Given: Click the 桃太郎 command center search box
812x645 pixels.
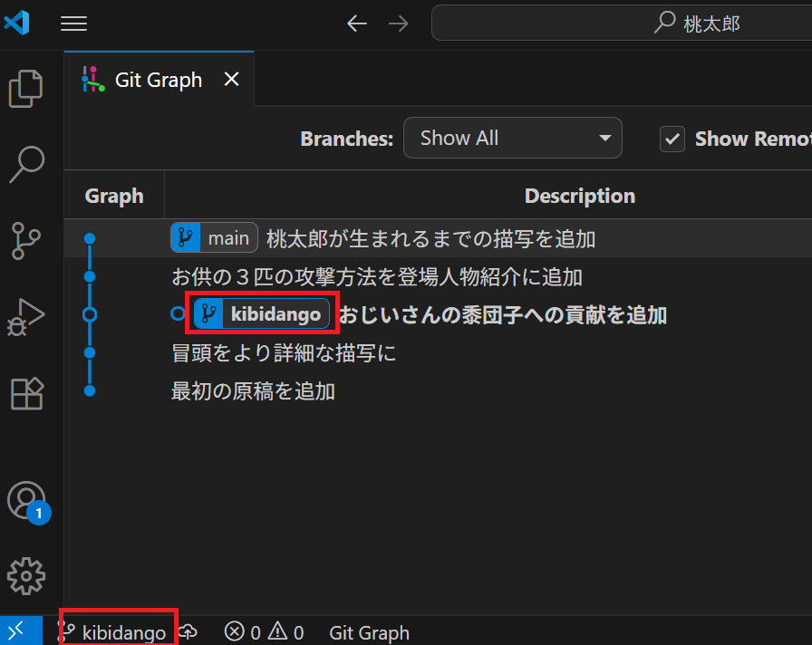Looking at the screenshot, I should (x=622, y=24).
